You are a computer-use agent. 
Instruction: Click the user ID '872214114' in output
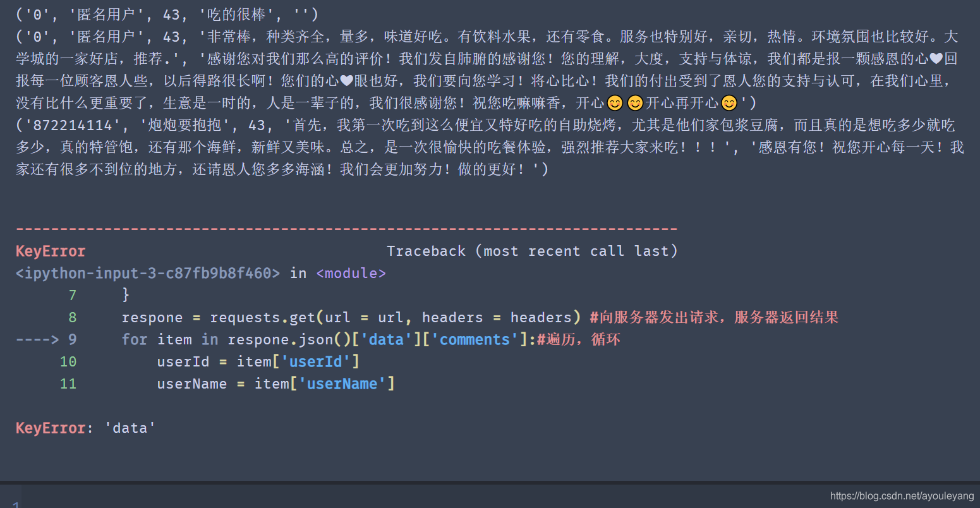(x=72, y=125)
